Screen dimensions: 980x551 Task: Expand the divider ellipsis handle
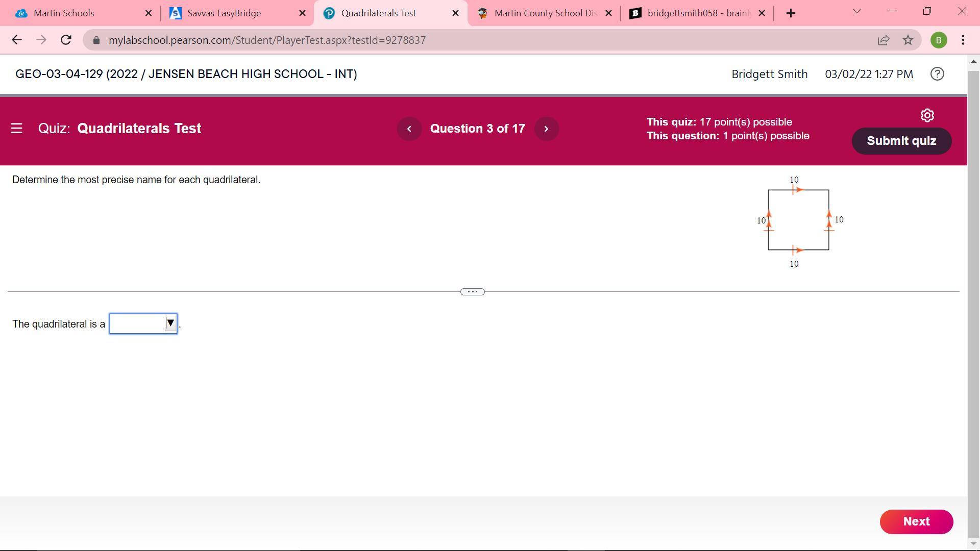tap(472, 292)
